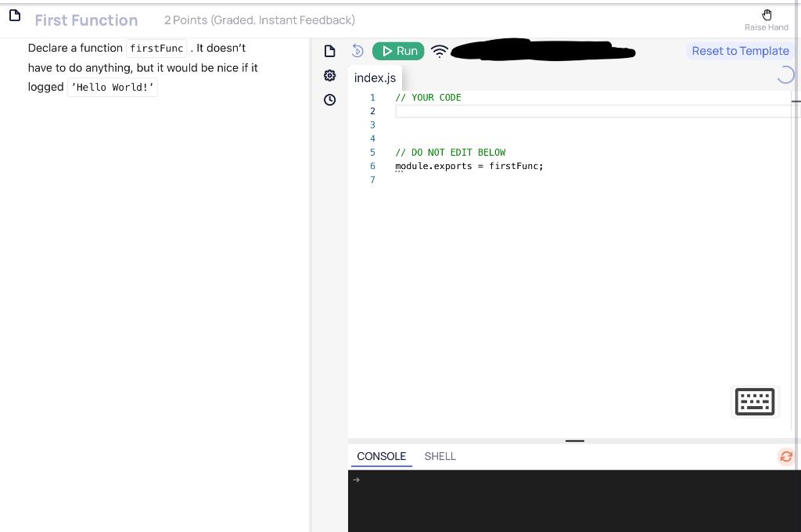
Task: Open editor settings with the gear icon
Action: pyautogui.click(x=329, y=75)
